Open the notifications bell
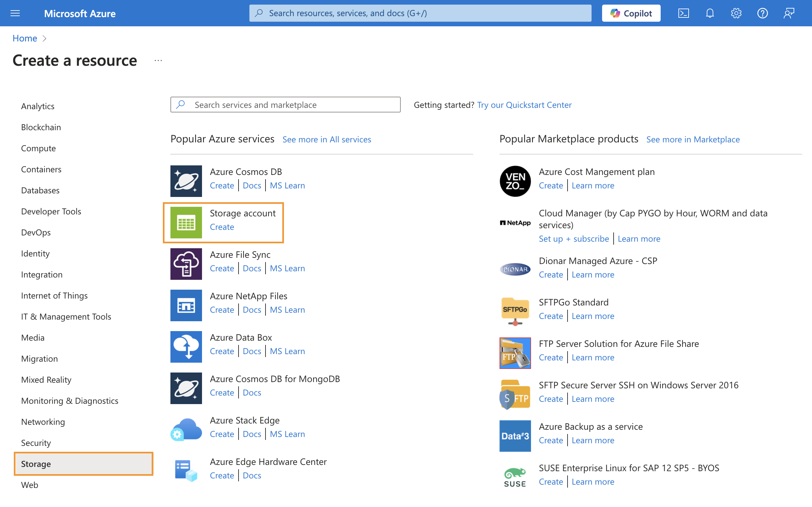 pyautogui.click(x=710, y=13)
